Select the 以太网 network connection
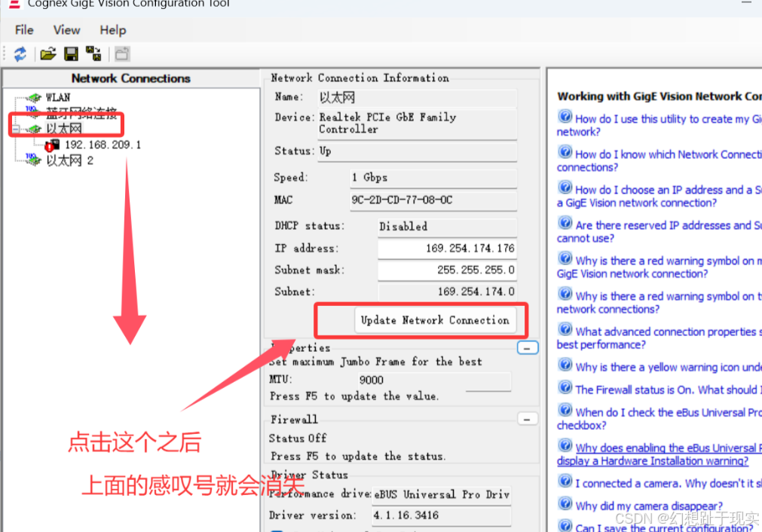 63,129
